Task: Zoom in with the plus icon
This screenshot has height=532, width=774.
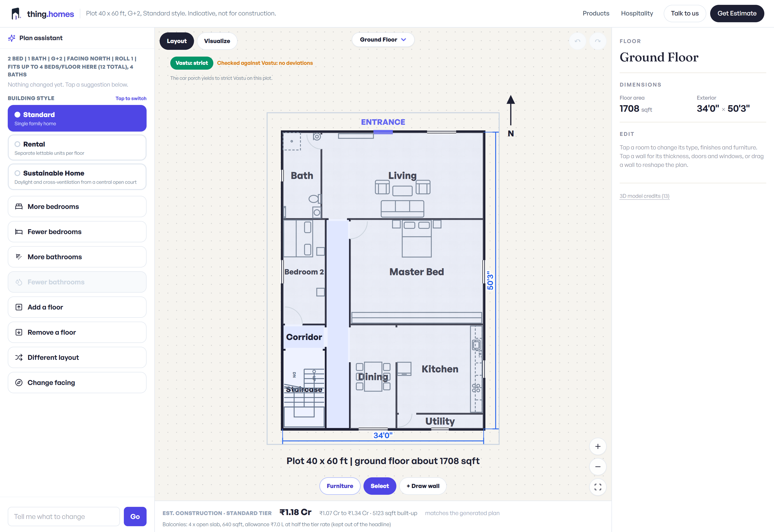Action: [x=598, y=446]
